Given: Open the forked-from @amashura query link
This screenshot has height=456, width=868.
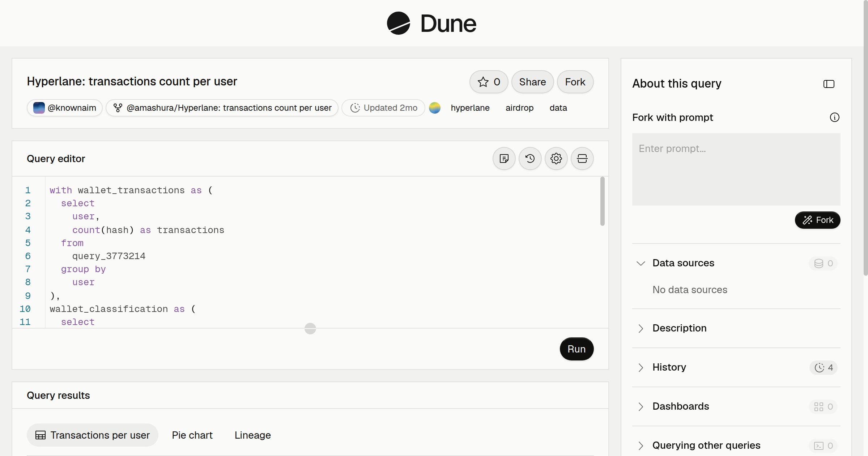Looking at the screenshot, I should click(x=222, y=108).
